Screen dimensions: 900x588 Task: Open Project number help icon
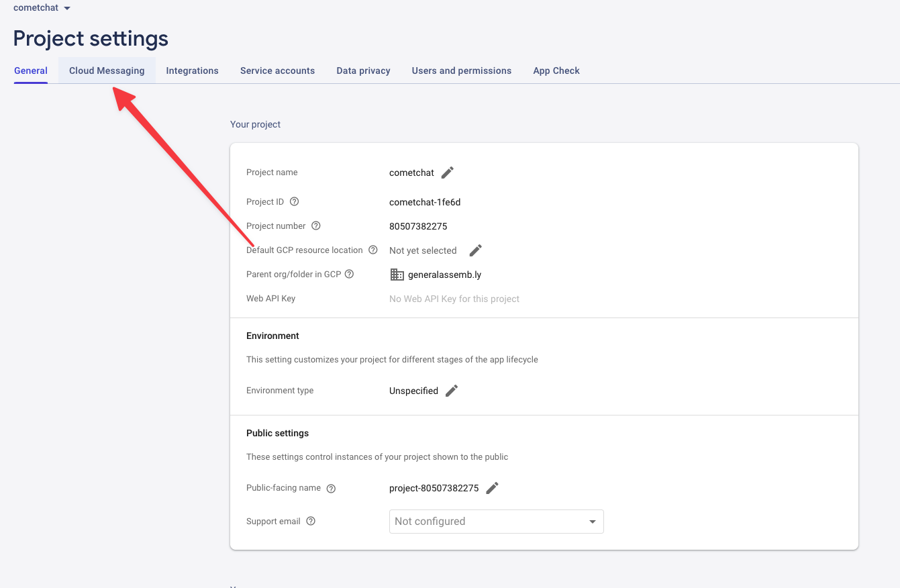[316, 226]
